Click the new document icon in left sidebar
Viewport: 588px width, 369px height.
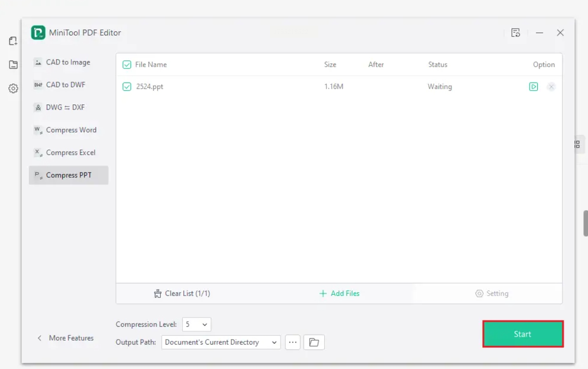pyautogui.click(x=13, y=41)
